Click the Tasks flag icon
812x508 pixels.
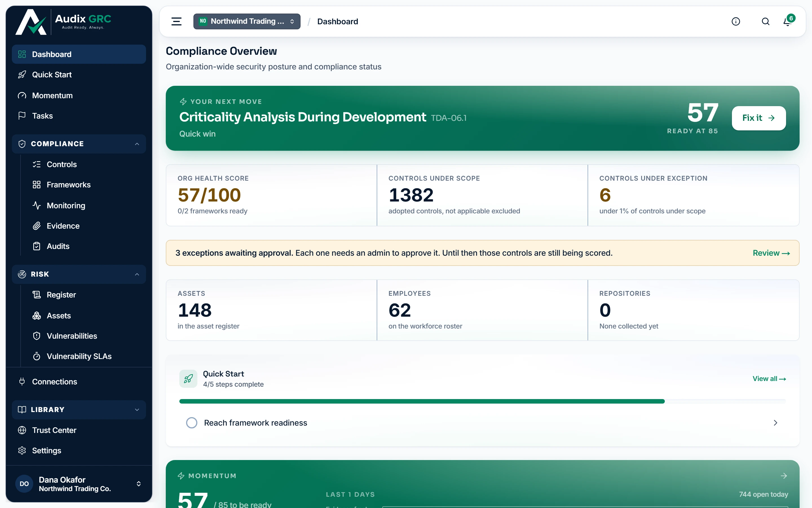coord(22,116)
